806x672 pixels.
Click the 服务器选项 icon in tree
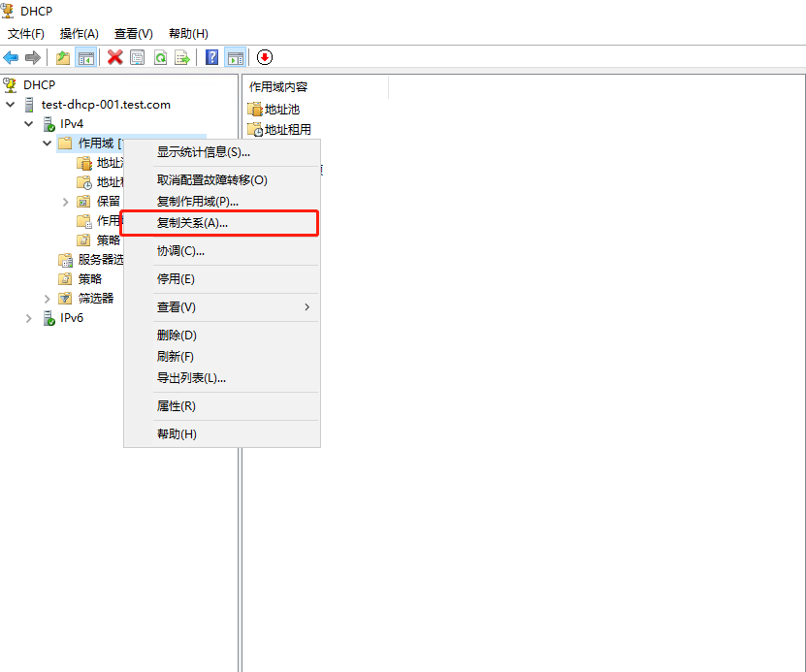(x=65, y=260)
